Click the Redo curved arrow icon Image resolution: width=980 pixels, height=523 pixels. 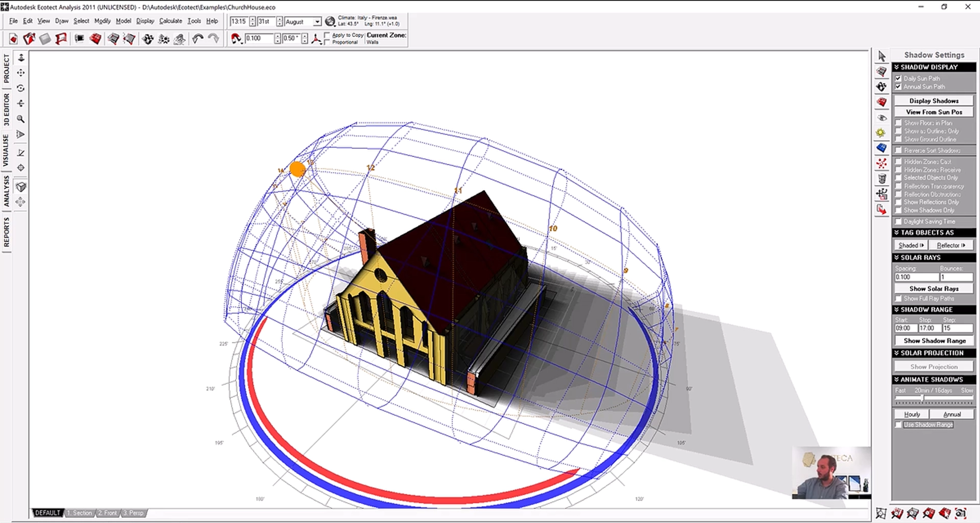point(213,39)
